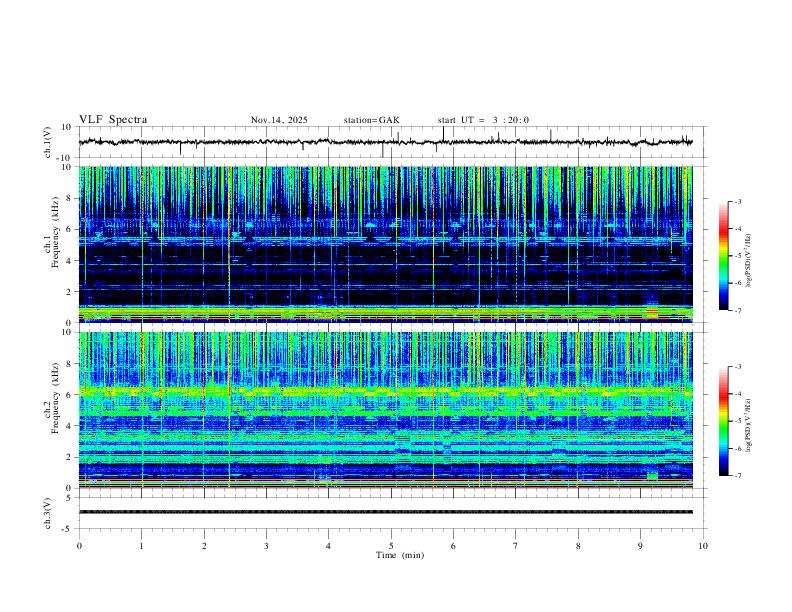Click the ch.1 colorbar 'log(PSD)' unit label
Screen dimensions: 792x612
[748, 260]
